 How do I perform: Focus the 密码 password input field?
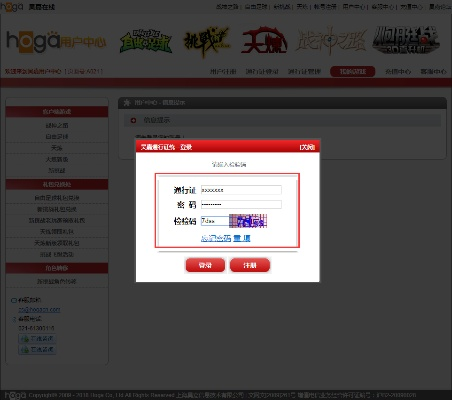(x=241, y=204)
